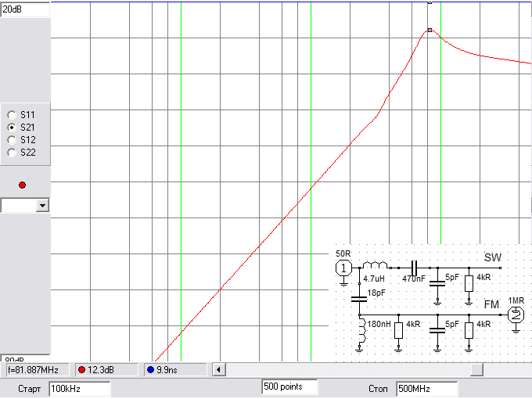Image resolution: width=532 pixels, height=399 pixels.
Task: Click the 20dB top scale field
Action: coord(25,9)
